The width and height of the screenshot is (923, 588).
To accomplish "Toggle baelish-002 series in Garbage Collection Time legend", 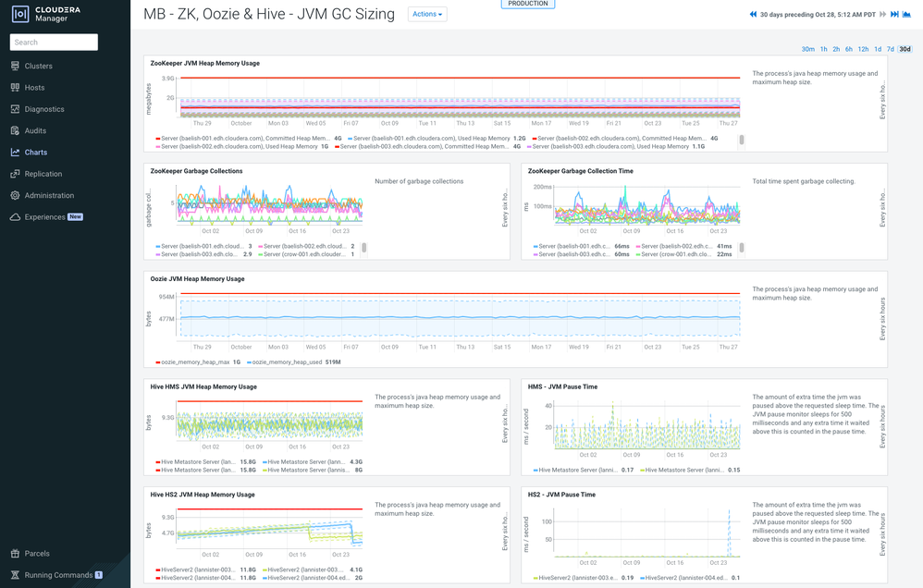I will [684, 247].
